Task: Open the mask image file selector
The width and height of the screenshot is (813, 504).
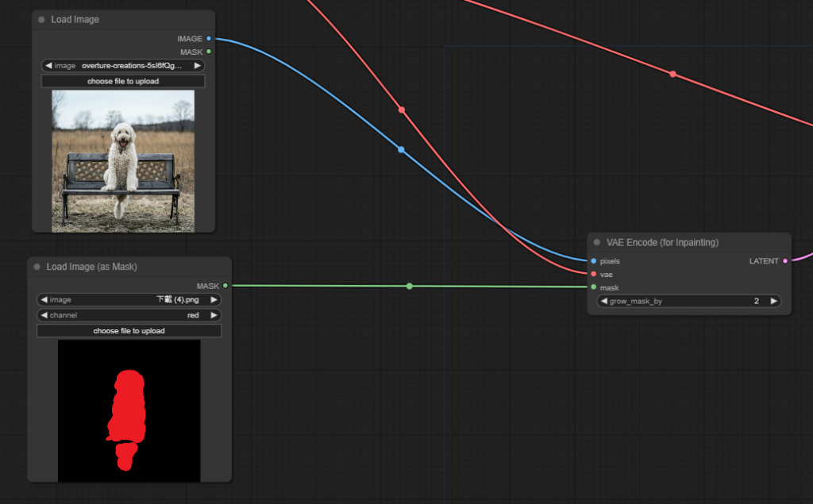Action: pyautogui.click(x=129, y=300)
